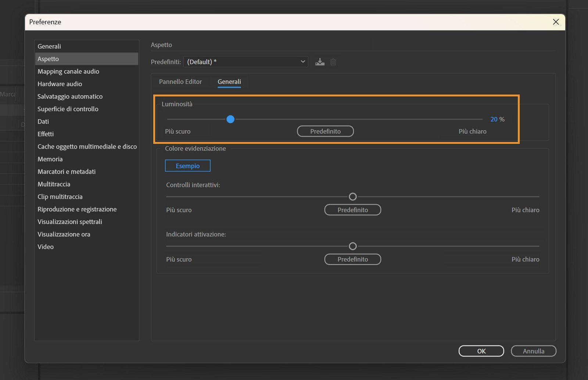The height and width of the screenshot is (380, 588).
Task: Click the Indicatori attivazione slider handle
Action: pyautogui.click(x=352, y=246)
